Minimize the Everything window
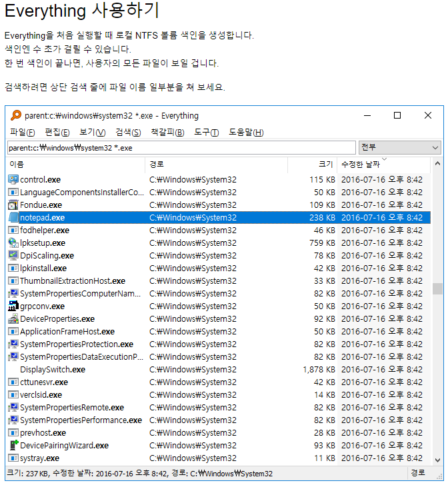Viewport: 448px width, 485px height. point(367,115)
